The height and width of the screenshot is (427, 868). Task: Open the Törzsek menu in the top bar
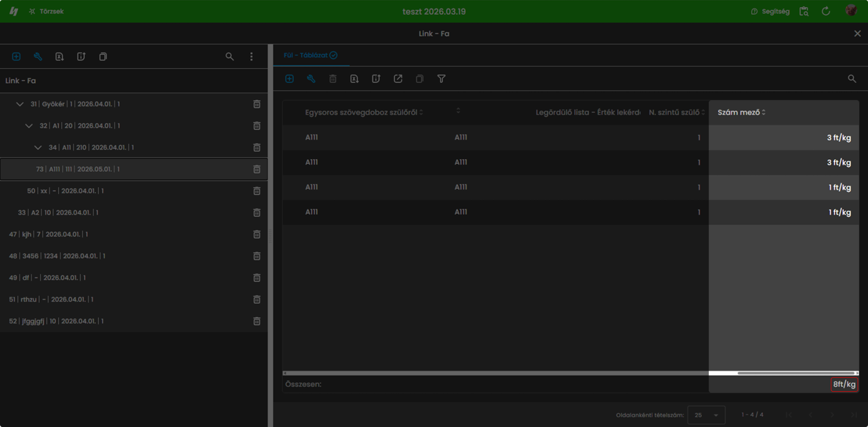point(47,11)
